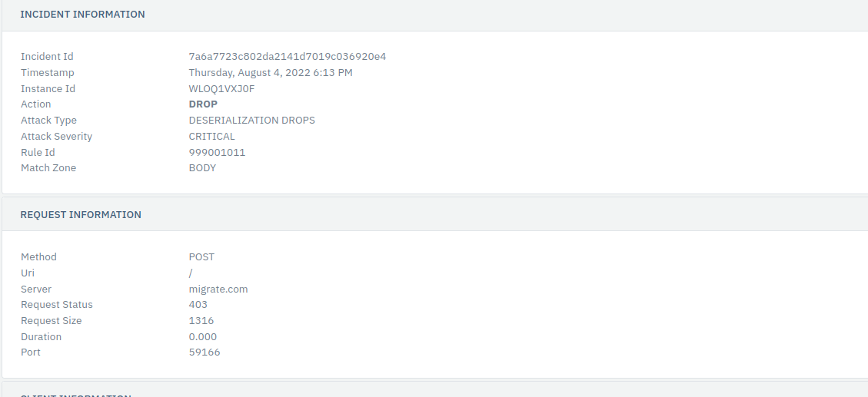
Task: Click the duration value 0.000
Action: pos(203,337)
